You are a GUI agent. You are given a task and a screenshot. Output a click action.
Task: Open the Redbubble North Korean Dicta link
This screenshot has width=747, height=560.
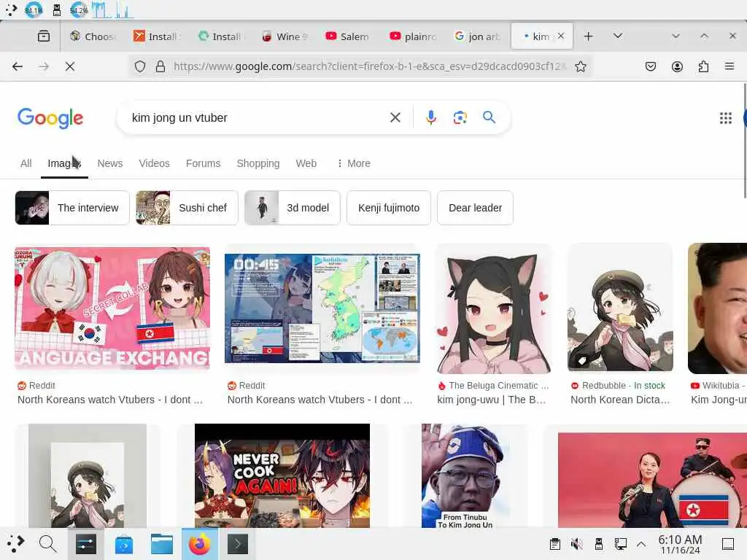620,400
